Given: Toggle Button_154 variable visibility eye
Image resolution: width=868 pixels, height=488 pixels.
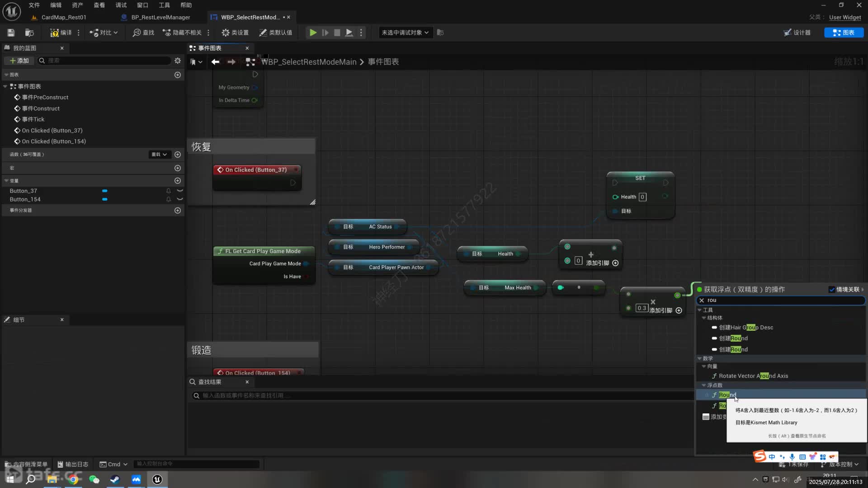Looking at the screenshot, I should click(180, 199).
